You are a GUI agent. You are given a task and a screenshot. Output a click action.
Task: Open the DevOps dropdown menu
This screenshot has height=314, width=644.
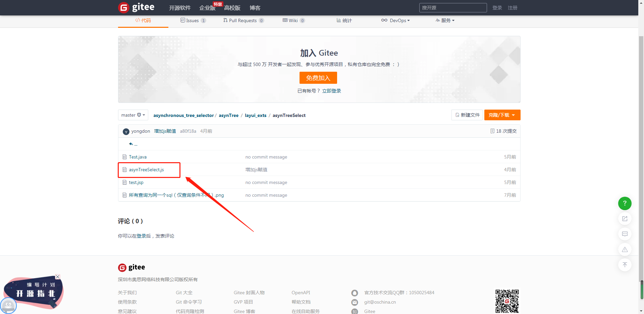[396, 20]
